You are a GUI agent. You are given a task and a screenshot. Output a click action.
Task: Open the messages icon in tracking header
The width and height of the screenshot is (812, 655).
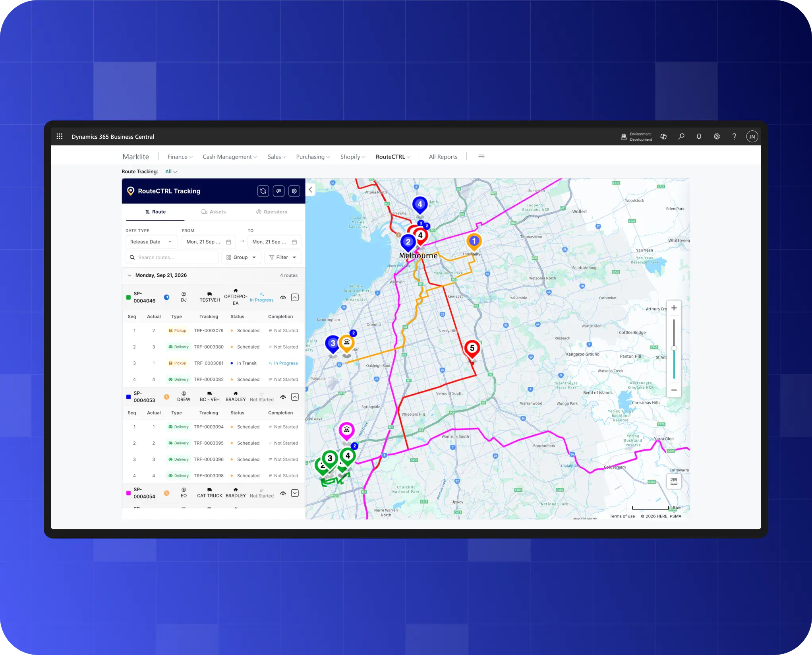point(278,191)
